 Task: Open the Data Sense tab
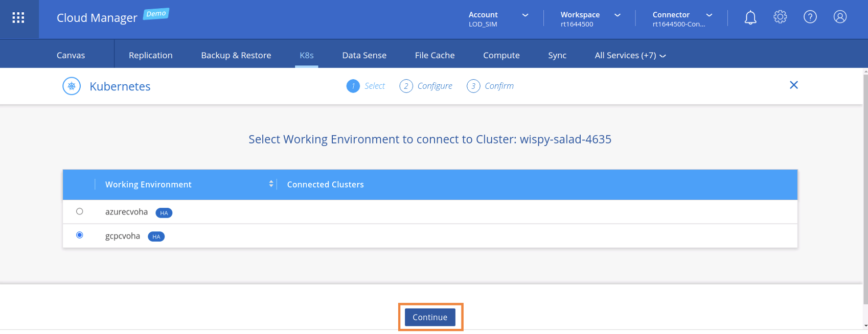click(364, 55)
